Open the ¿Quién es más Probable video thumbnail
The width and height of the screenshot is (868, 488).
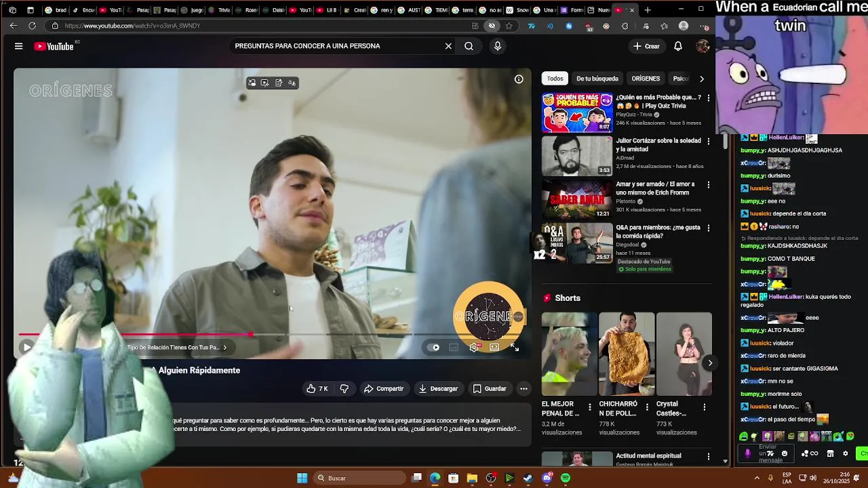click(577, 113)
